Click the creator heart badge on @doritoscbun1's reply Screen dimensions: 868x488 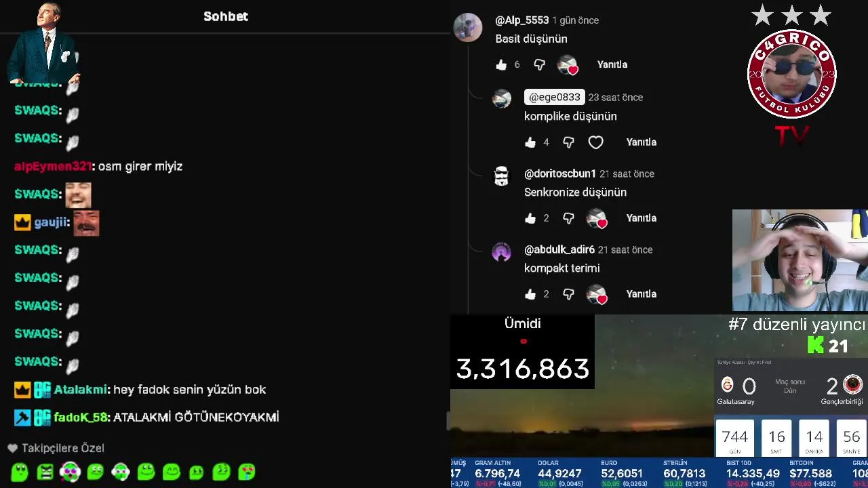point(596,218)
